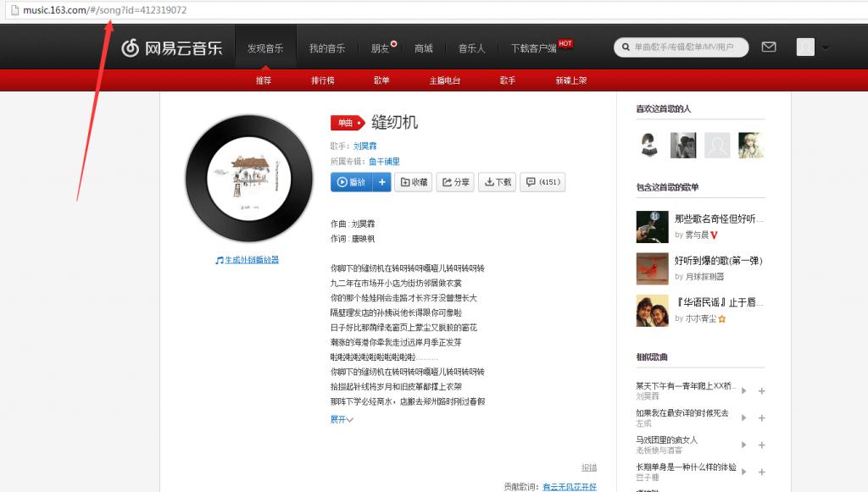Open the mail inbox envelope icon
This screenshot has height=492, width=868.
pos(768,47)
